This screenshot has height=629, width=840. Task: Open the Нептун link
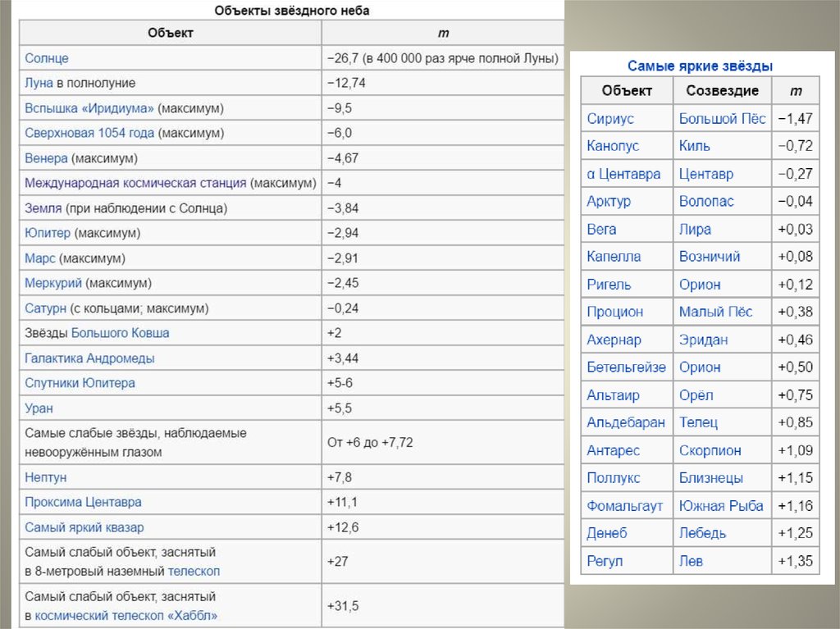tap(46, 476)
